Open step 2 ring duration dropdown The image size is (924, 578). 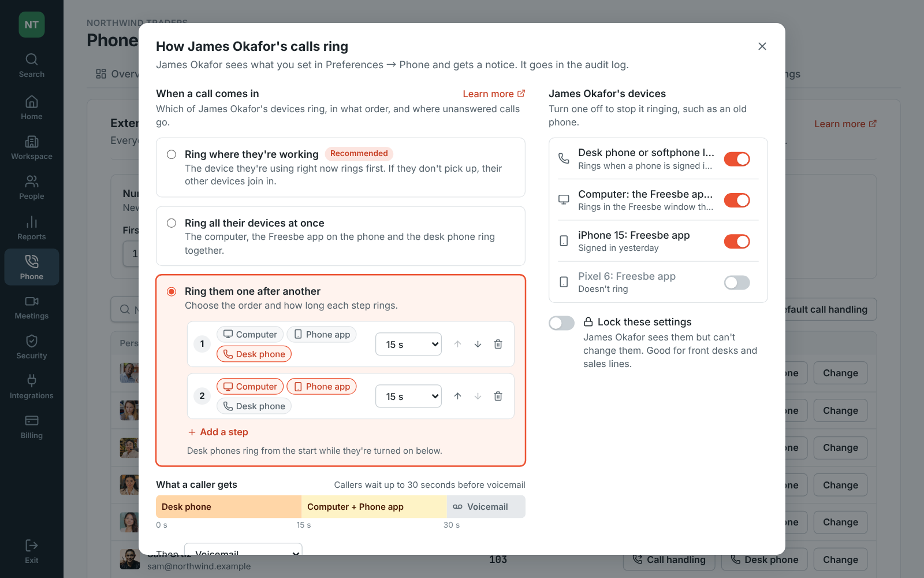(x=408, y=396)
